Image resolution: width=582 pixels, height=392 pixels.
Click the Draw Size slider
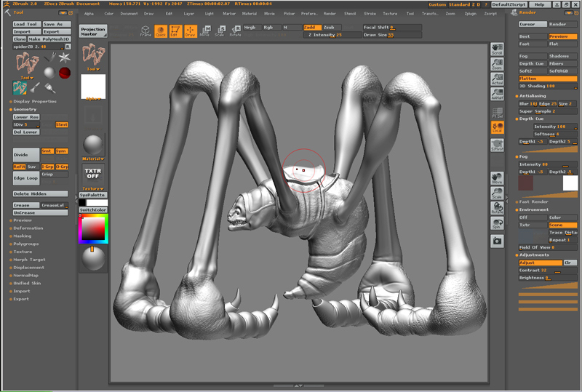pyautogui.click(x=392, y=35)
